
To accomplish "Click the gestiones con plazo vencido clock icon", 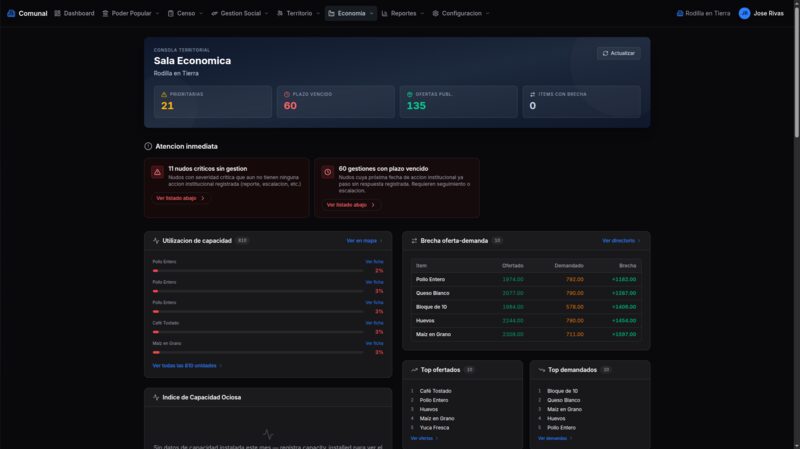I will pyautogui.click(x=328, y=172).
